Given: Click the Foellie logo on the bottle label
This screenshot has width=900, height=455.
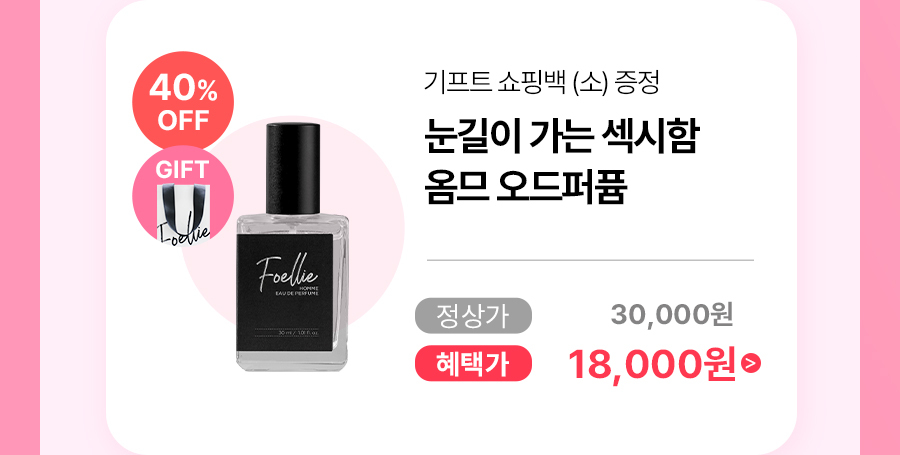Looking at the screenshot, I should pyautogui.click(x=287, y=271).
